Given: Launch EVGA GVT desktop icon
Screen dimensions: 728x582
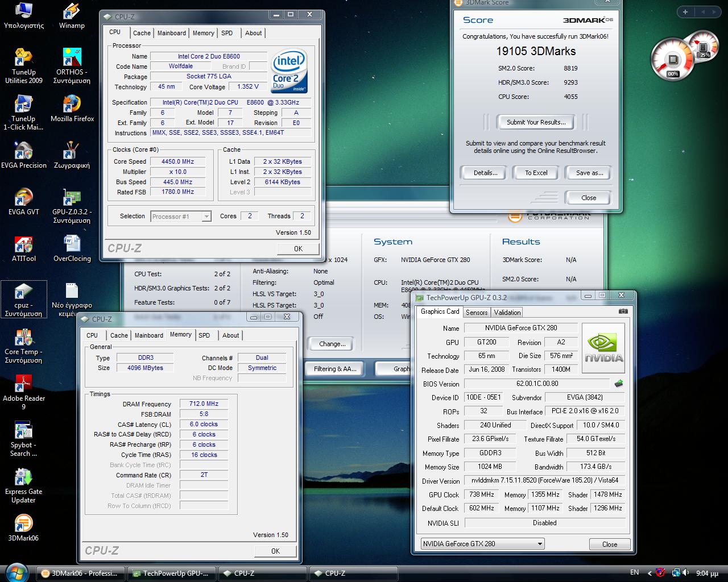Looking at the screenshot, I should 23,202.
